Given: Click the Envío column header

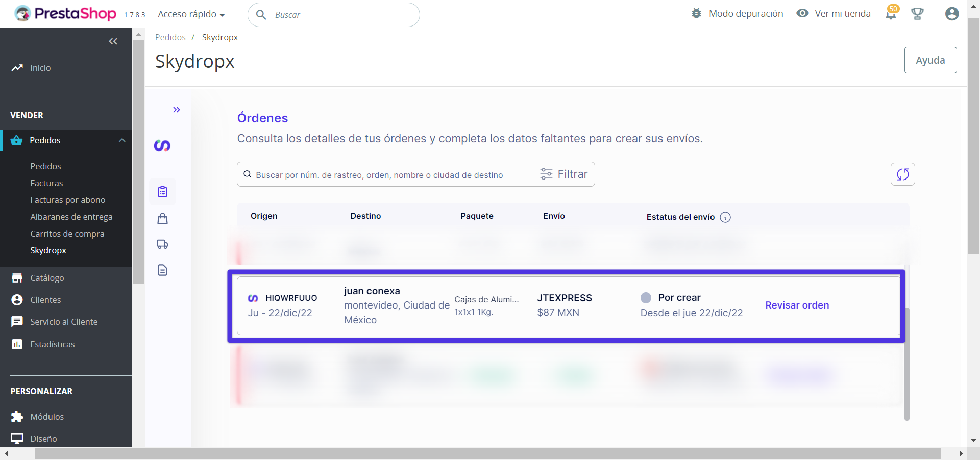Looking at the screenshot, I should click(x=554, y=216).
